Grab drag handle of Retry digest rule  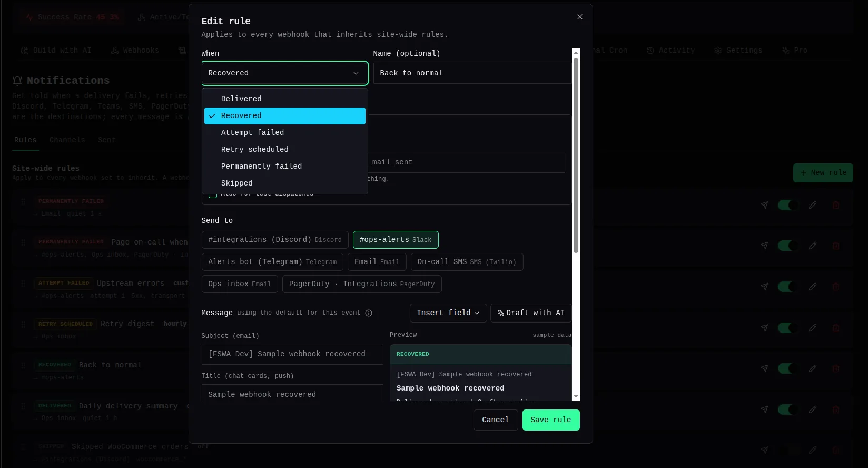(23, 324)
